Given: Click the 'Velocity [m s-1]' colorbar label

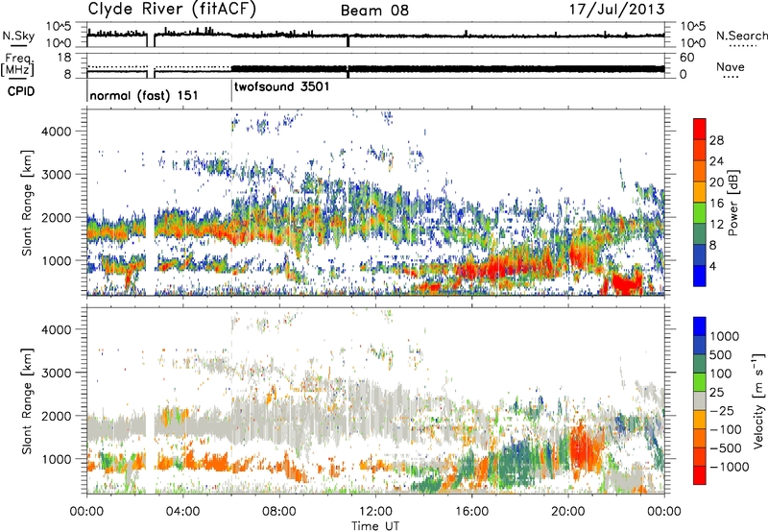Looking at the screenshot, I should point(758,400).
